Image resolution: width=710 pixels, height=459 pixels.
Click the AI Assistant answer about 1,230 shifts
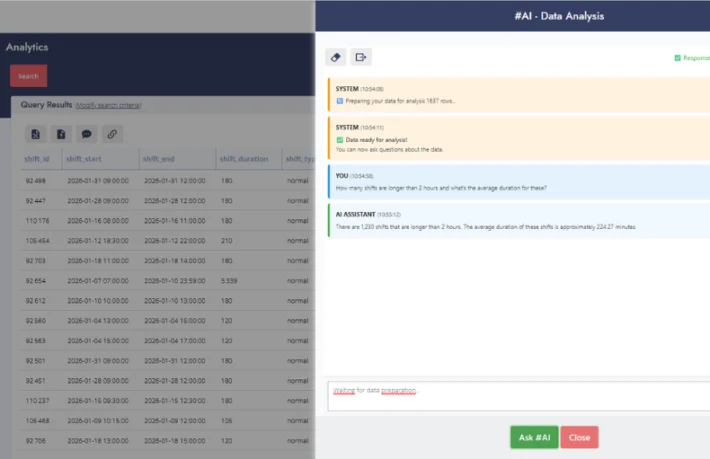[x=519, y=220]
